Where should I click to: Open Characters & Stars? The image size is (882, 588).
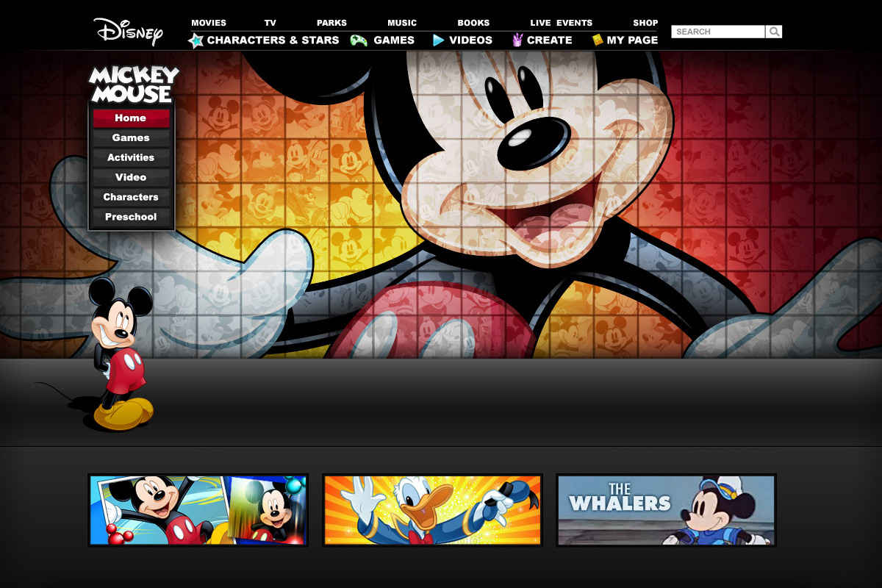(273, 40)
